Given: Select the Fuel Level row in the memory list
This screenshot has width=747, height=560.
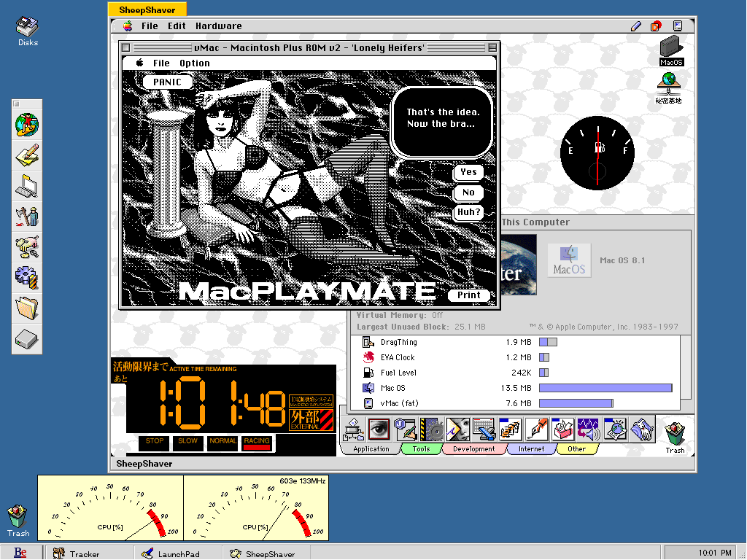Looking at the screenshot, I should (x=516, y=373).
